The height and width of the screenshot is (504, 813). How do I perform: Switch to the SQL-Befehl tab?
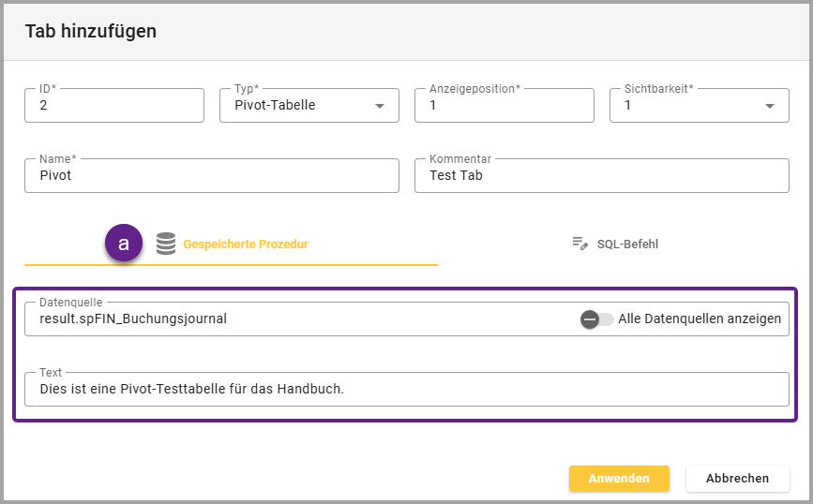pos(627,245)
